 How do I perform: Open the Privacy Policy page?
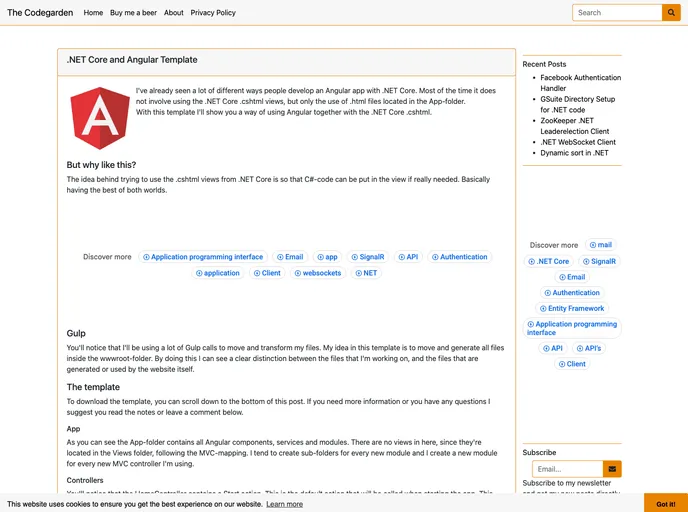tap(213, 13)
